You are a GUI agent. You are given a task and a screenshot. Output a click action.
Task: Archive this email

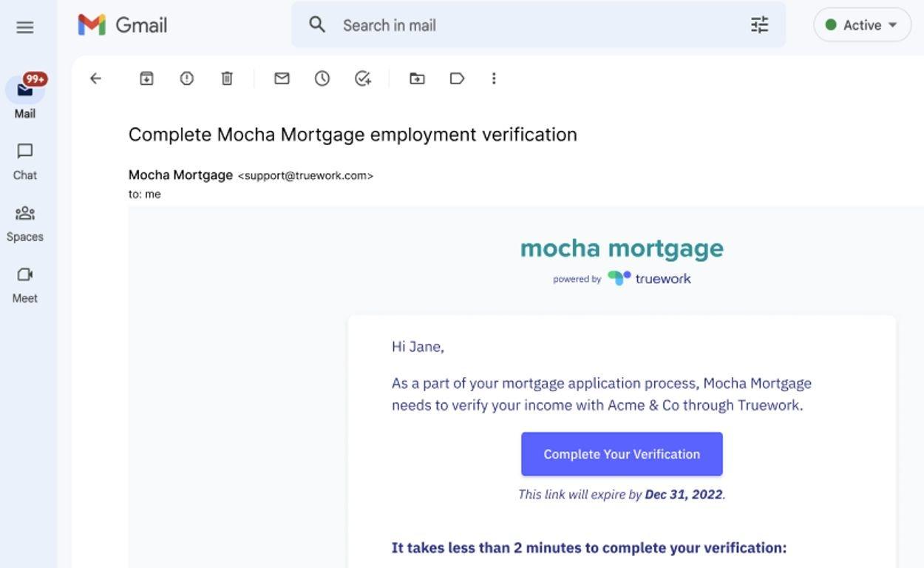point(146,78)
